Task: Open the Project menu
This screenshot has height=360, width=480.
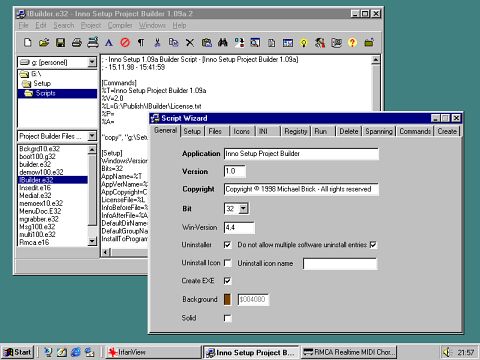Action: tap(91, 25)
